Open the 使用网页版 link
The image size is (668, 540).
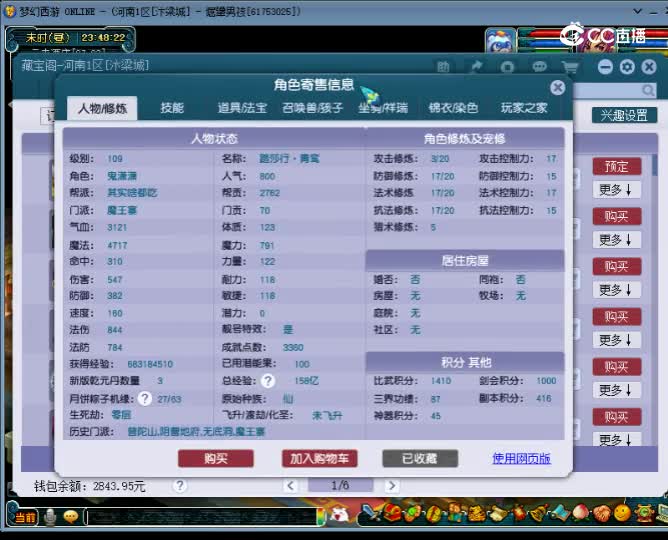point(521,458)
